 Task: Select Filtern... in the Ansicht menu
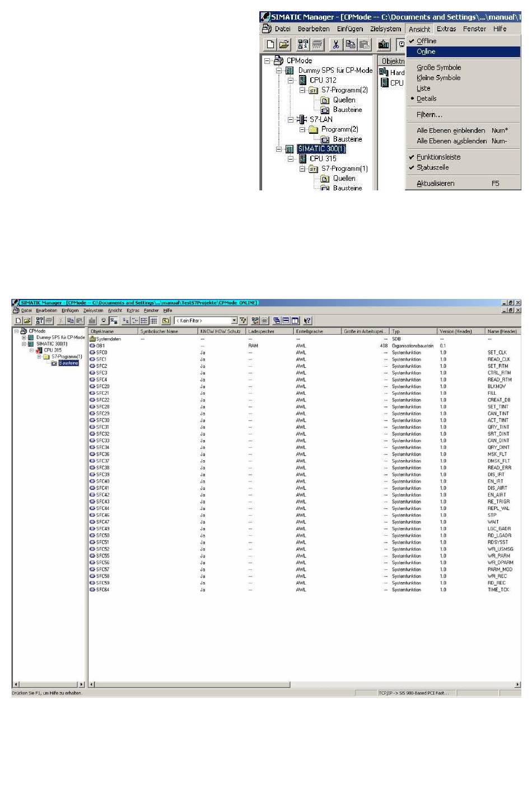(463, 115)
